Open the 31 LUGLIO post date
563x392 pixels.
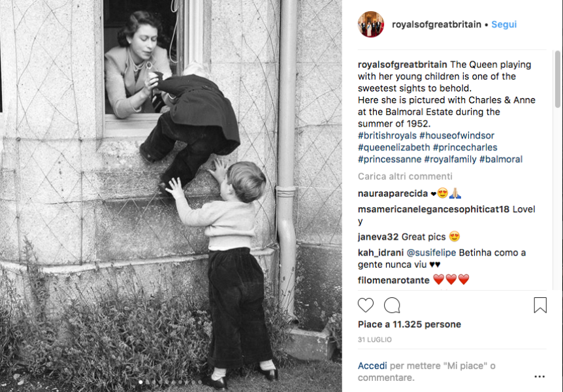[374, 340]
